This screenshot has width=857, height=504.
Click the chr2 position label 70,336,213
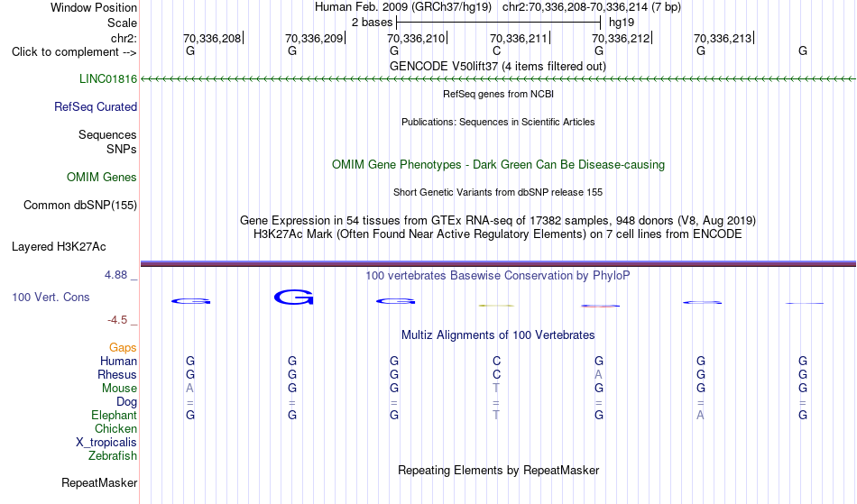(723, 38)
